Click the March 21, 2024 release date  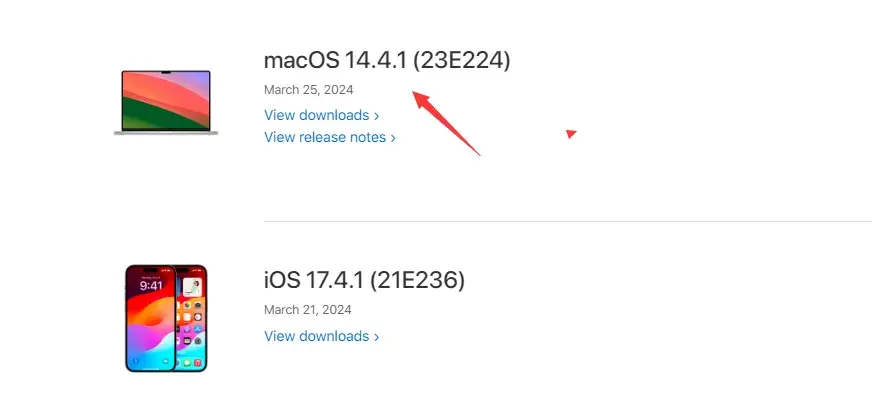(308, 310)
